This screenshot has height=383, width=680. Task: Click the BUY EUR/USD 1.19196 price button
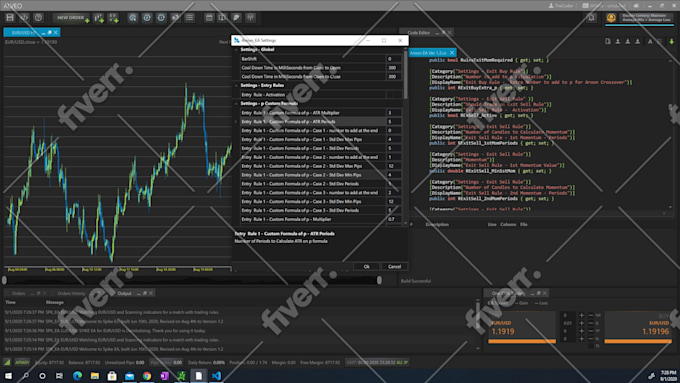[638, 327]
